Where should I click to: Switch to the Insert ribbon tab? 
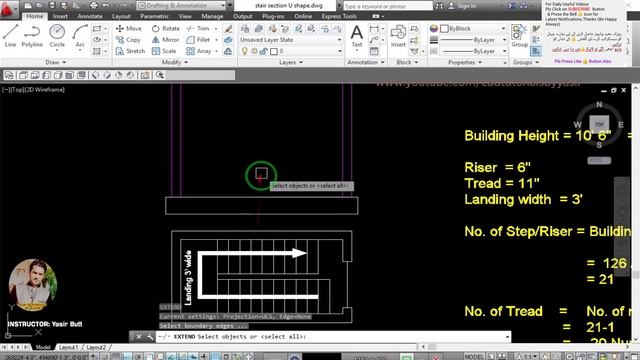click(60, 16)
